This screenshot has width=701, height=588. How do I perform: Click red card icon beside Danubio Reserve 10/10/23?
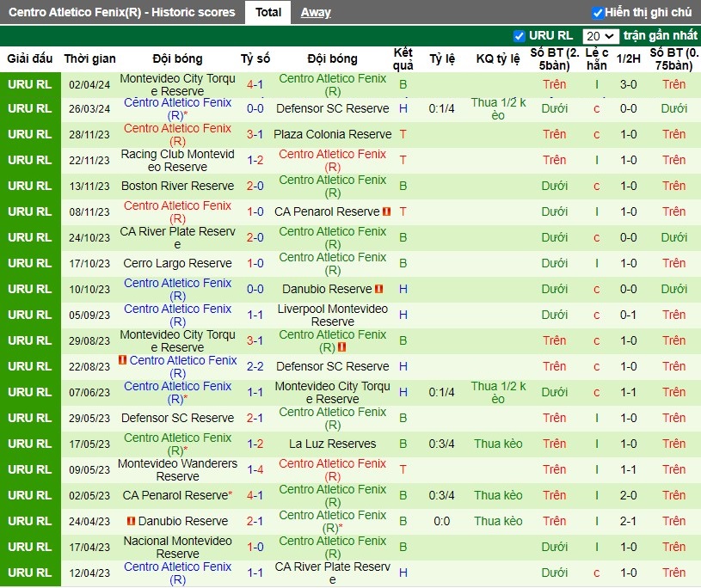point(378,289)
